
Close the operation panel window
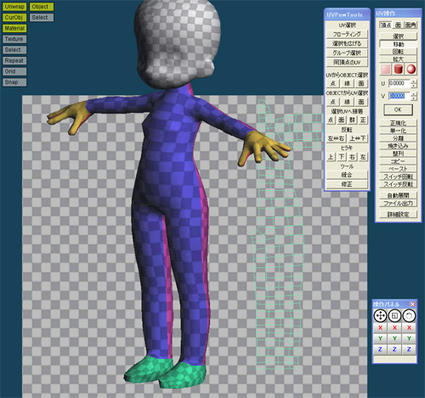point(413,304)
